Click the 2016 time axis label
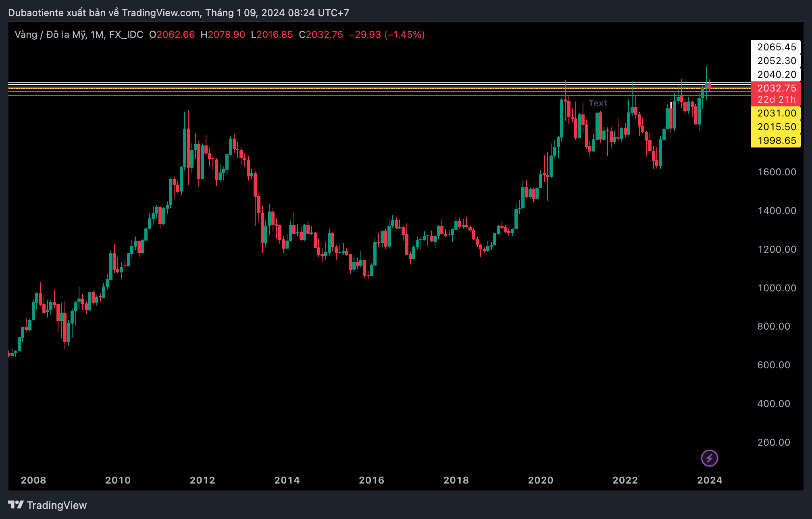Image resolution: width=812 pixels, height=519 pixels. 372,480
